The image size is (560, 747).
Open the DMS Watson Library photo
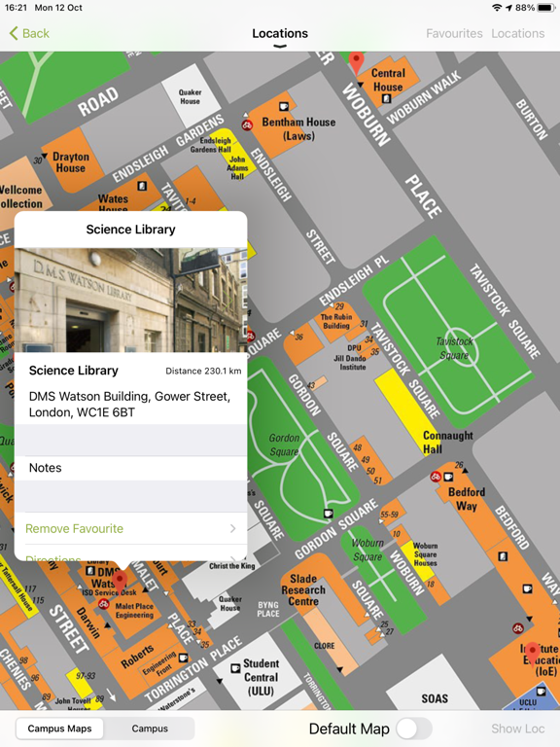131,301
